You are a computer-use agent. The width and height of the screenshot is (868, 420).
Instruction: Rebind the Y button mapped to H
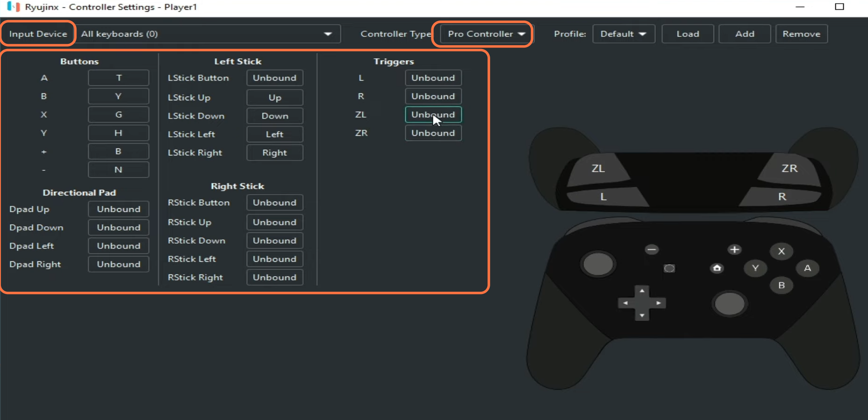pyautogui.click(x=118, y=133)
